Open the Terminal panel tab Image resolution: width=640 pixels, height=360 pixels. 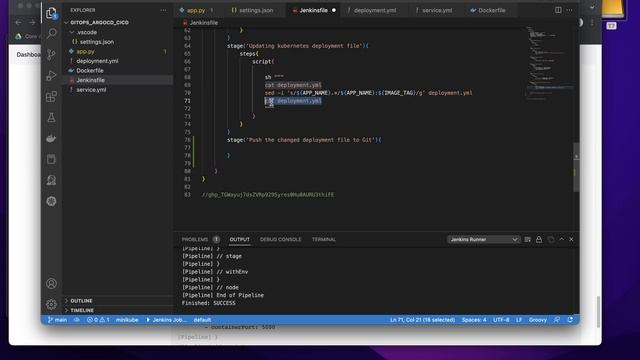point(324,240)
